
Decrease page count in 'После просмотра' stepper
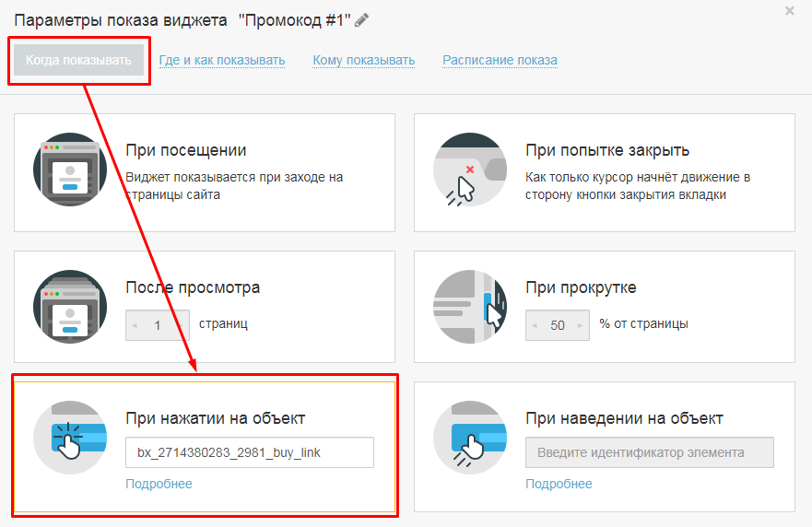coord(135,325)
